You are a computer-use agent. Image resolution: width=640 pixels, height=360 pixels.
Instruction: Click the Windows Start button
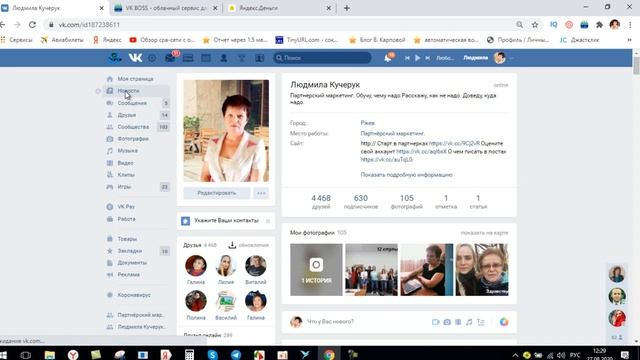point(4,355)
